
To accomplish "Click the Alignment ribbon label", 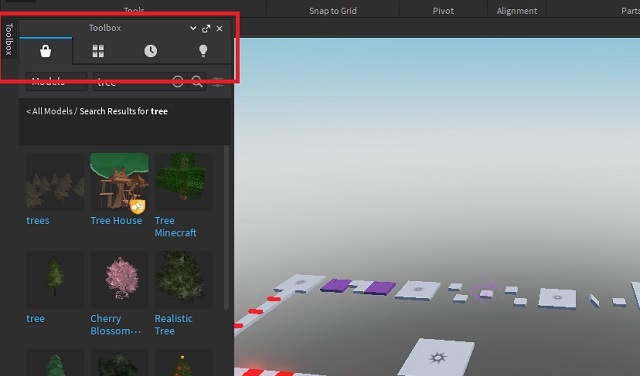I will point(517,11).
